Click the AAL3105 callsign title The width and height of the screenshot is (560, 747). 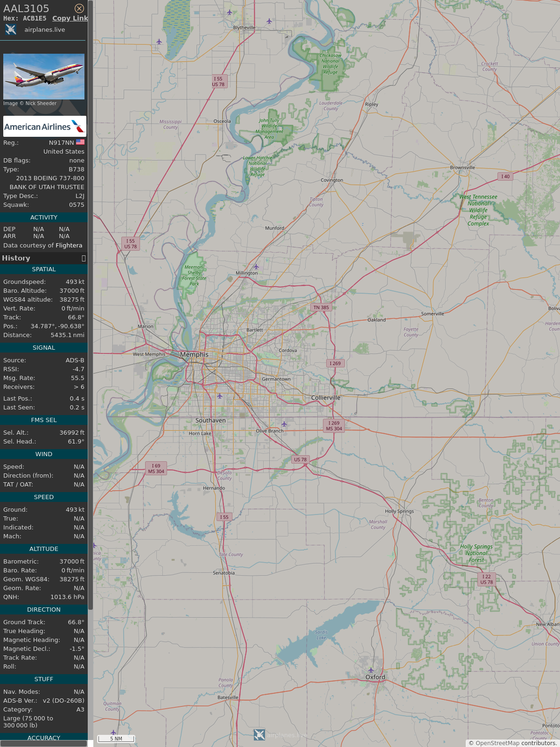[x=26, y=8]
